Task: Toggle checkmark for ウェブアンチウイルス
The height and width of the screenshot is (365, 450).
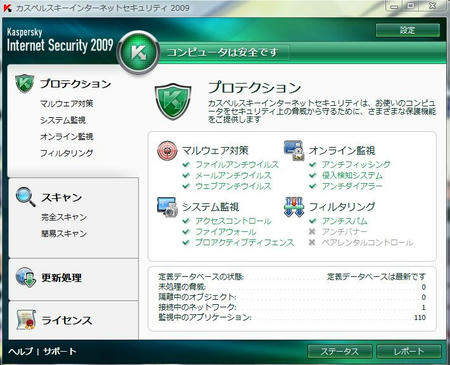Action: click(x=186, y=186)
